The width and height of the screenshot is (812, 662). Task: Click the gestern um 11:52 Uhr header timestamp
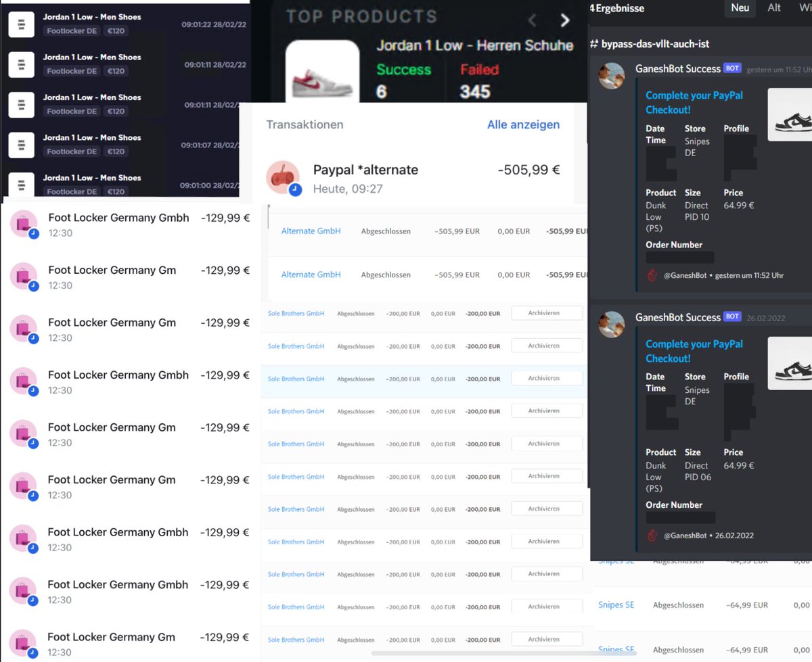tap(779, 69)
